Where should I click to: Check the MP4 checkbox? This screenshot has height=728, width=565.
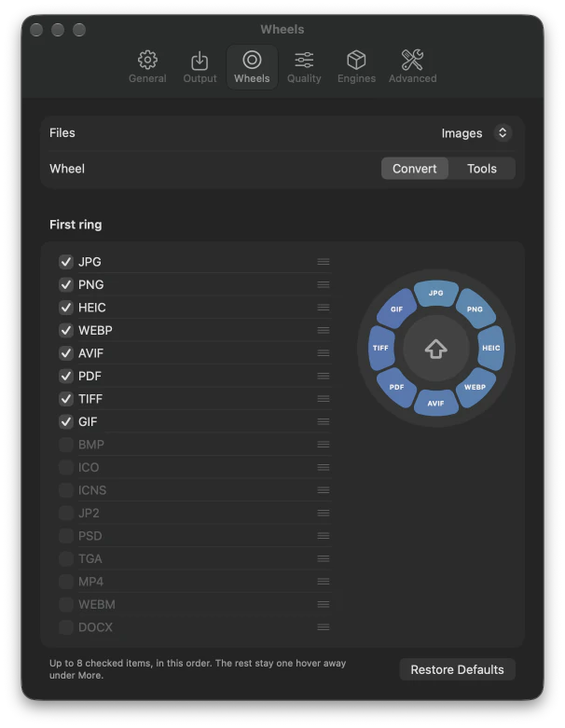(66, 582)
